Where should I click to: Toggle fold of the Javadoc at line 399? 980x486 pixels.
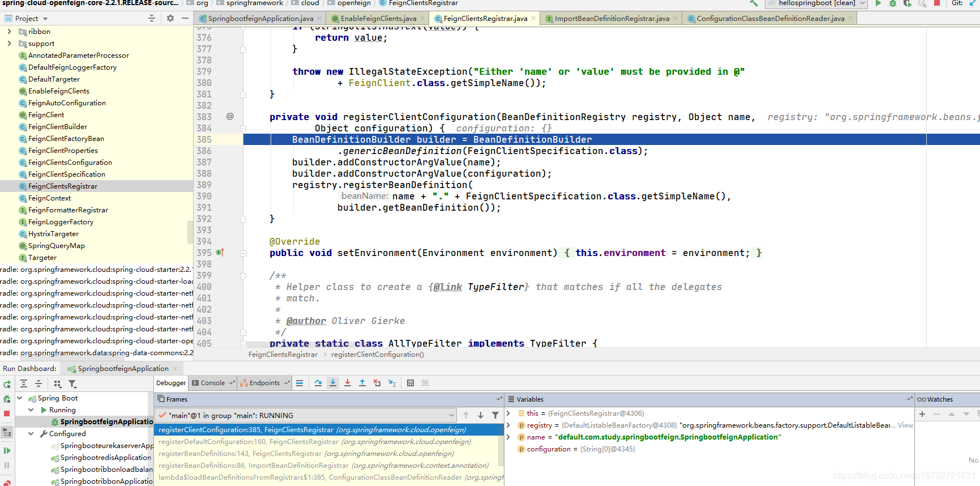click(243, 276)
